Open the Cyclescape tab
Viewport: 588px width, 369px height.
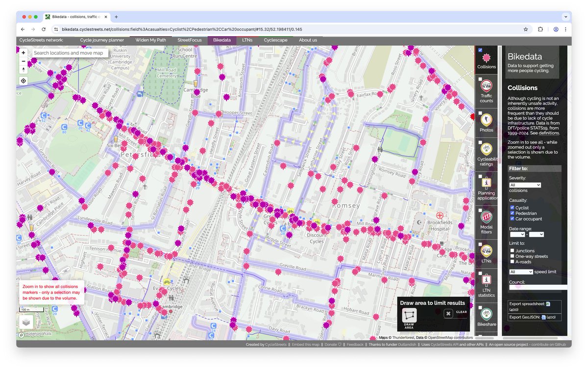point(276,40)
